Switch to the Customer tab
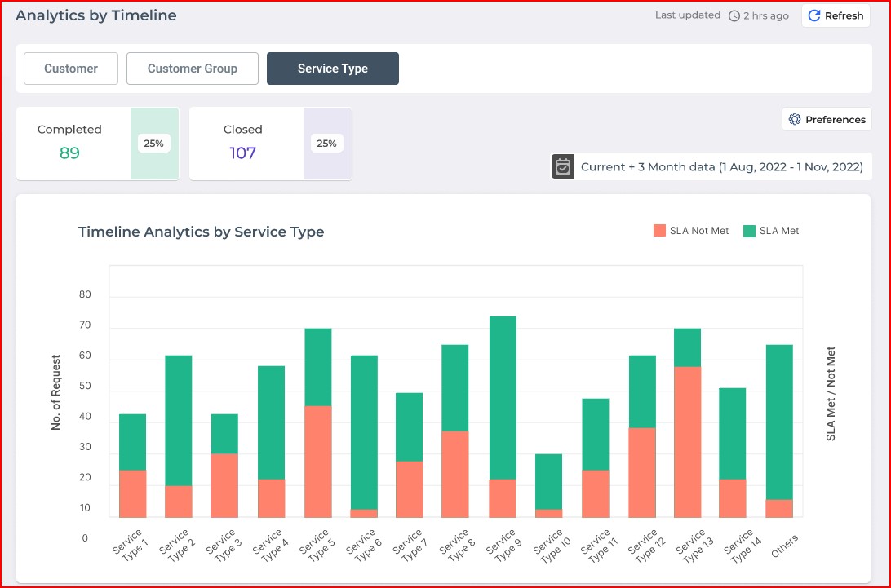Viewport: 891px width, 588px height. [x=71, y=69]
